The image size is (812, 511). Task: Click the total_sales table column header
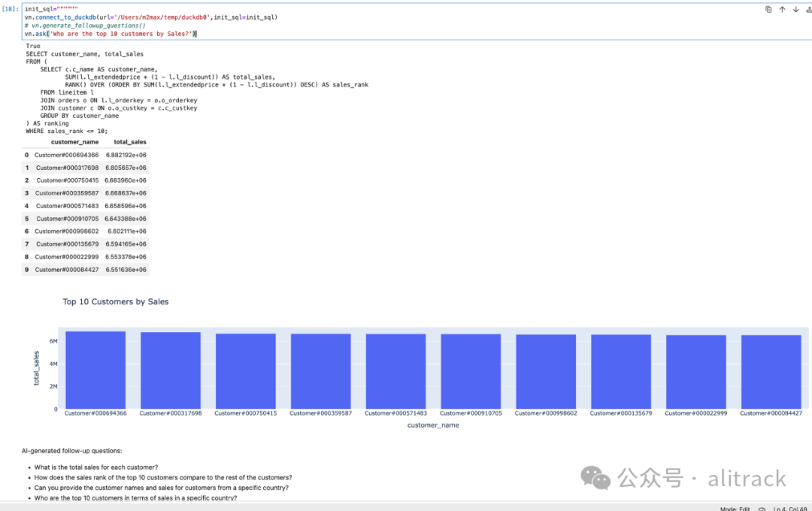coord(130,142)
